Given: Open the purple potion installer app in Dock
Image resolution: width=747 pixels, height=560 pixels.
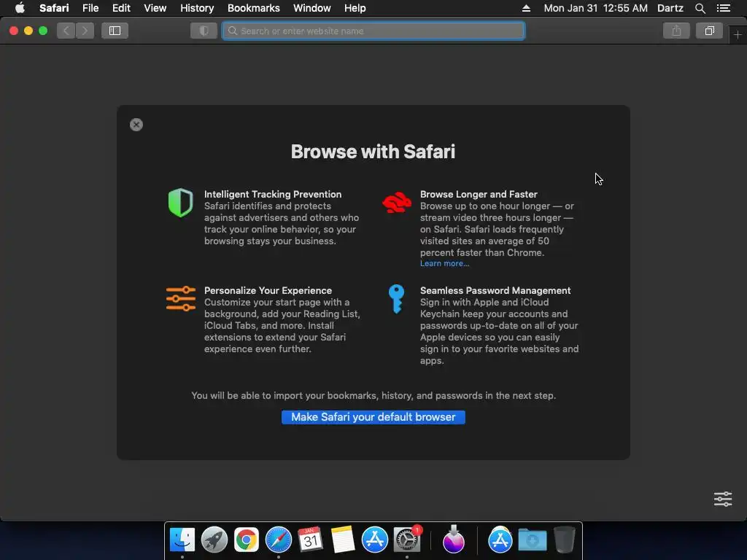Looking at the screenshot, I should 454,540.
